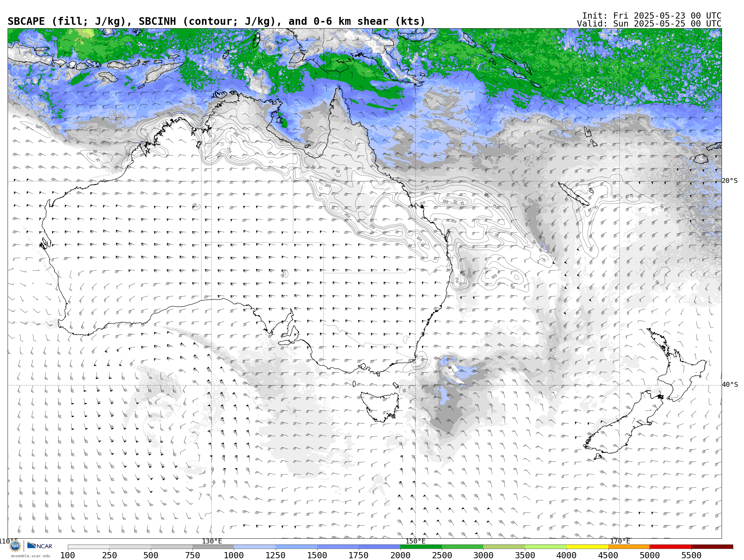Pick the yellow color bar segment from 4000 to 4500

pyautogui.click(x=587, y=547)
